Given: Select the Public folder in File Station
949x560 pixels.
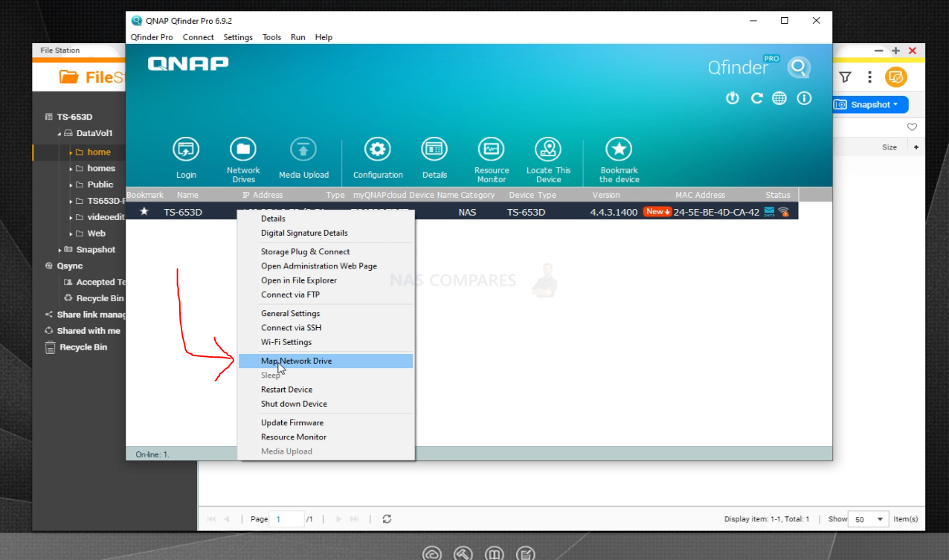Looking at the screenshot, I should pos(100,184).
